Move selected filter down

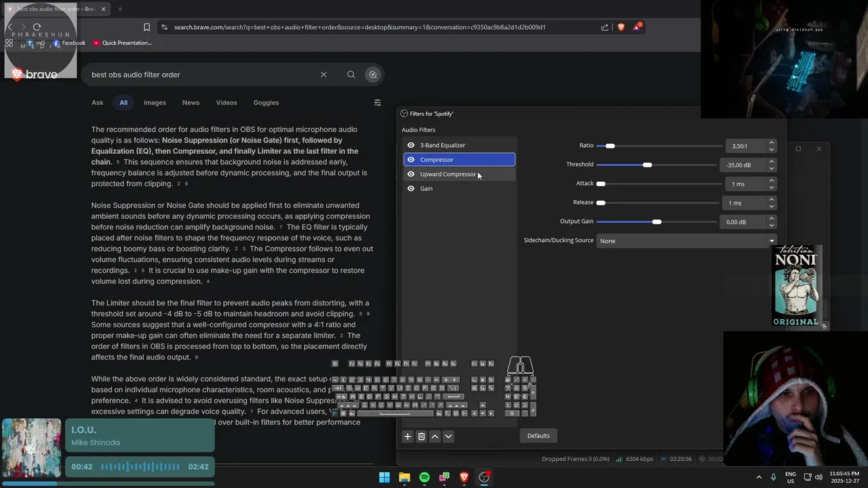pyautogui.click(x=448, y=436)
